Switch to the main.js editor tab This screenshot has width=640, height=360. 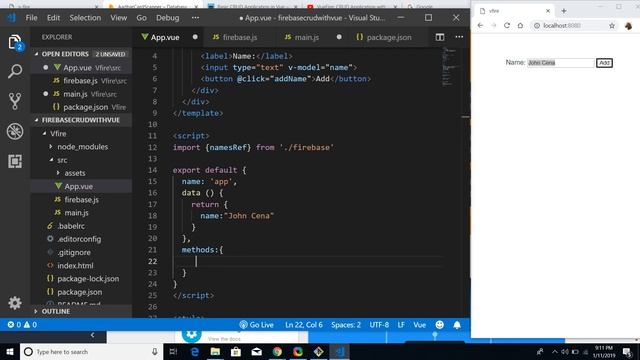pos(312,37)
